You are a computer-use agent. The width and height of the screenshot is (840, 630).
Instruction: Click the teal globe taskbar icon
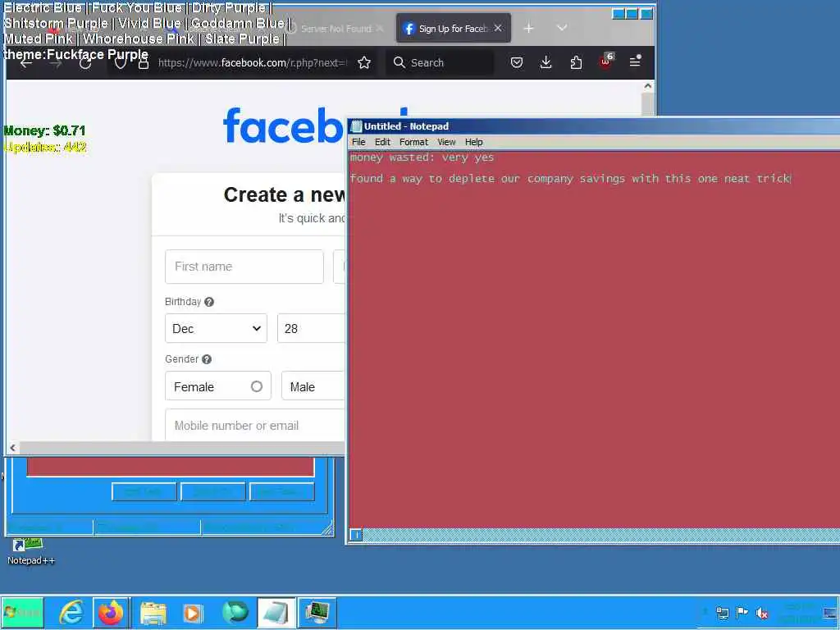(235, 612)
